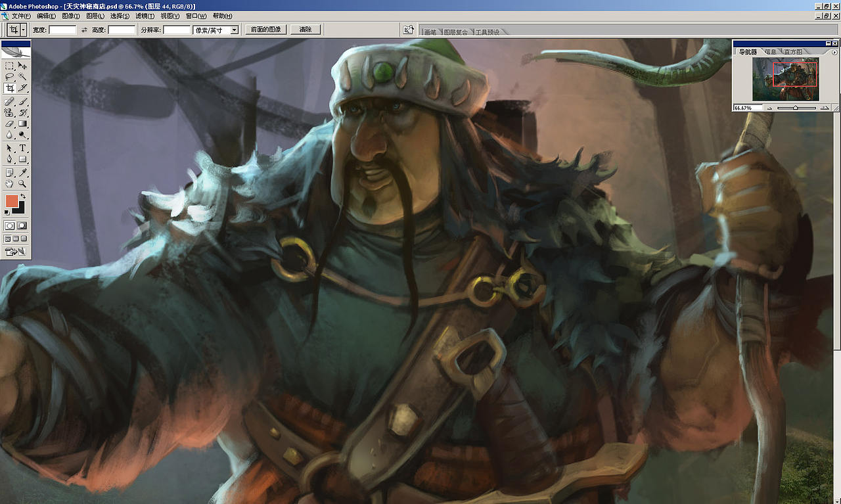The image size is (841, 504).
Task: Switch to the 导航器 tab
Action: (x=748, y=51)
